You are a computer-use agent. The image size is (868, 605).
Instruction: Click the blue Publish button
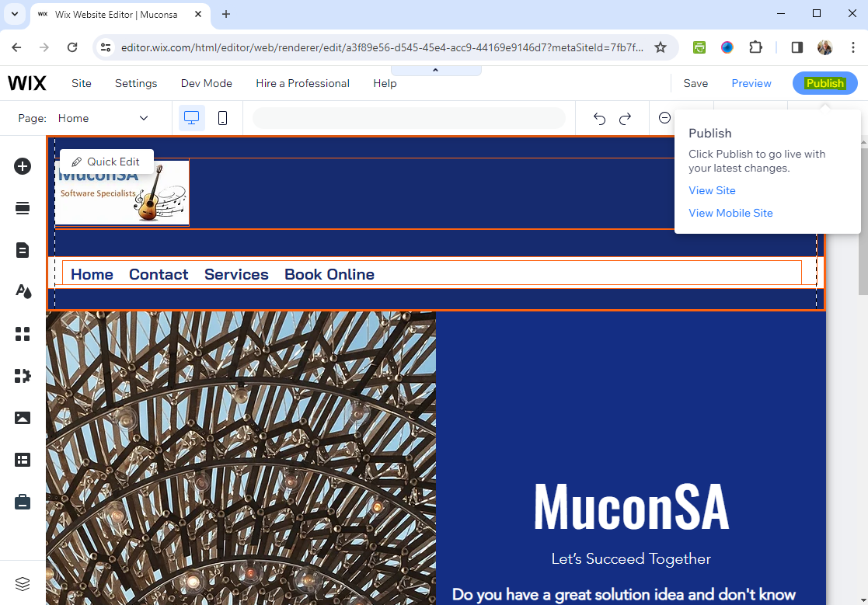[x=824, y=84]
